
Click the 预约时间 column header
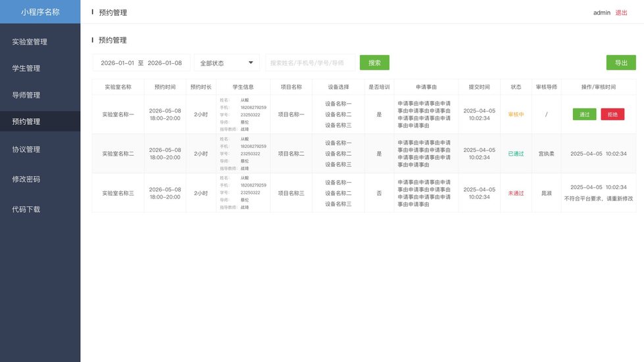tap(165, 87)
